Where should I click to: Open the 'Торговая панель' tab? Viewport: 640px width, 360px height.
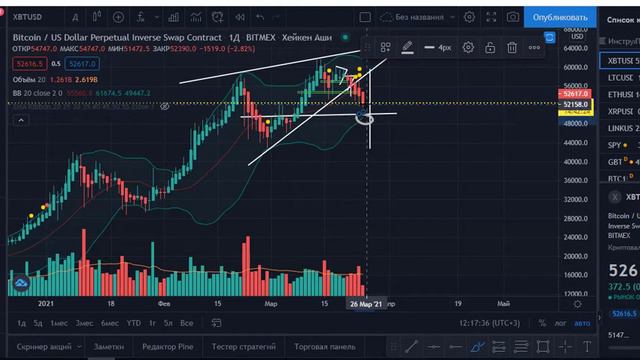click(325, 347)
